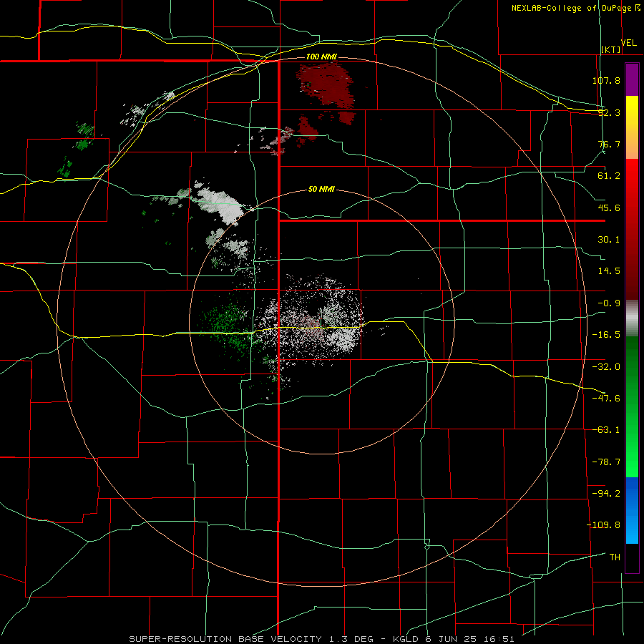
Task: Click the dark red outbound velocity echo
Action: (x=326, y=85)
